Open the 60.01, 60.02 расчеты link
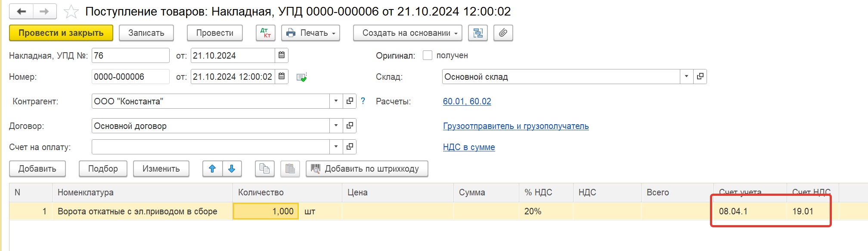Image resolution: width=868 pixels, height=251 pixels. click(467, 101)
